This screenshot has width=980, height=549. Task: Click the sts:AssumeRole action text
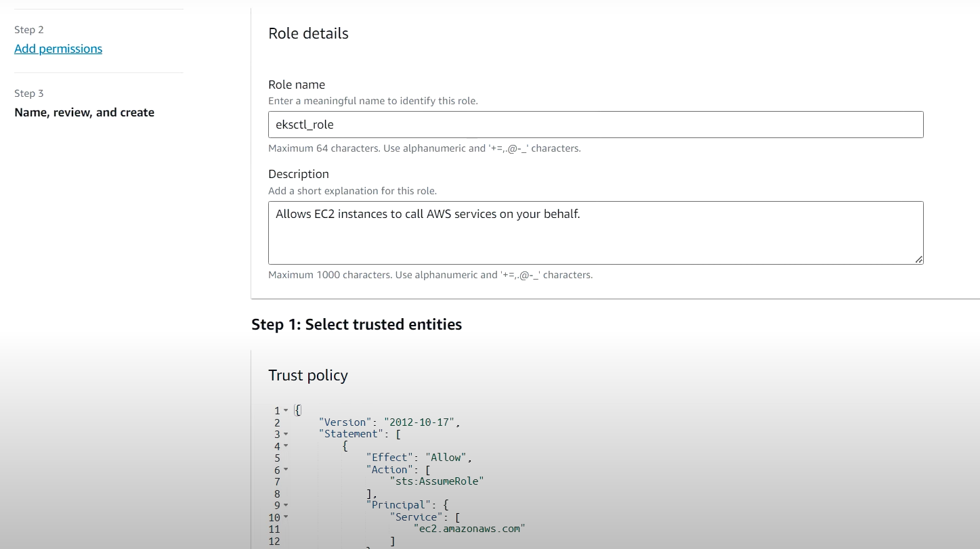tap(437, 481)
